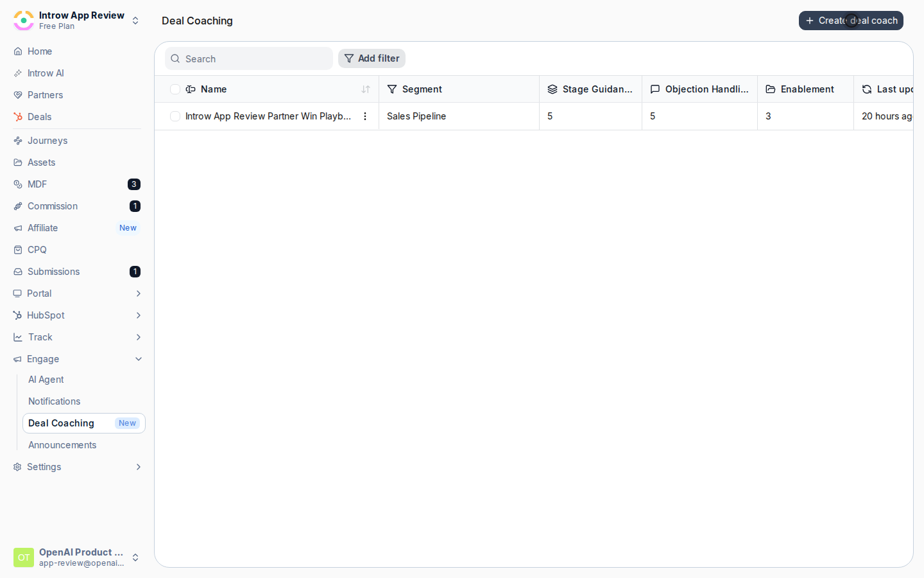Viewport: 924px width, 578px height.
Task: Click the OT user avatar
Action: tap(24, 557)
